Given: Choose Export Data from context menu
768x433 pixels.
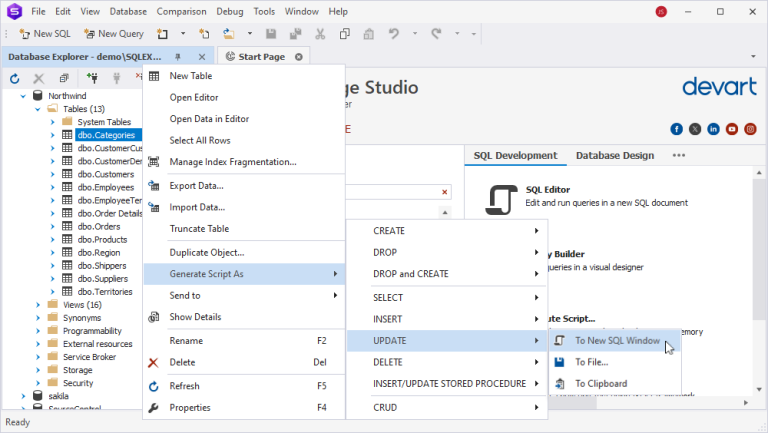Looking at the screenshot, I should pos(244,186).
